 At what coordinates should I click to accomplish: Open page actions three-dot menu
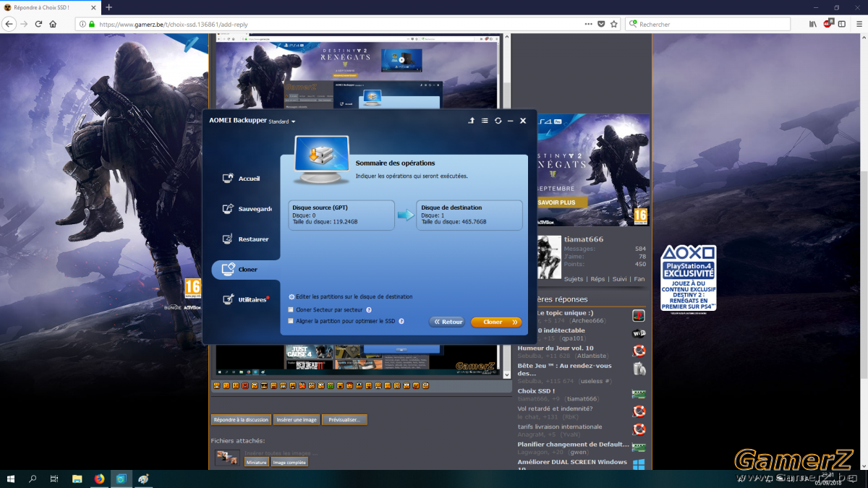click(589, 24)
